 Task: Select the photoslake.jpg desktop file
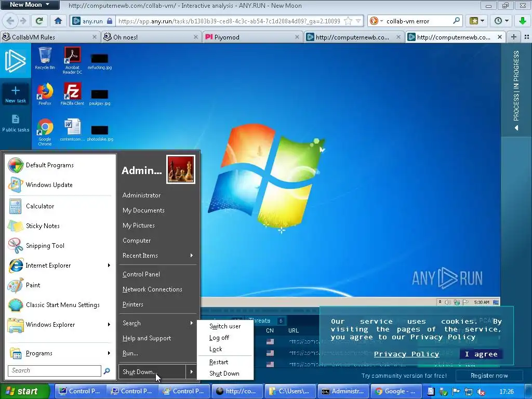coord(100,132)
